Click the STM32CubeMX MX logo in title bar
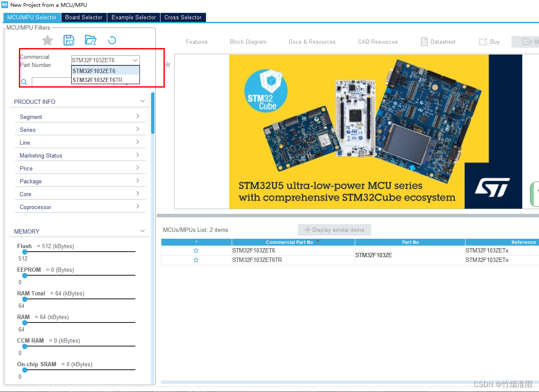 5,4
